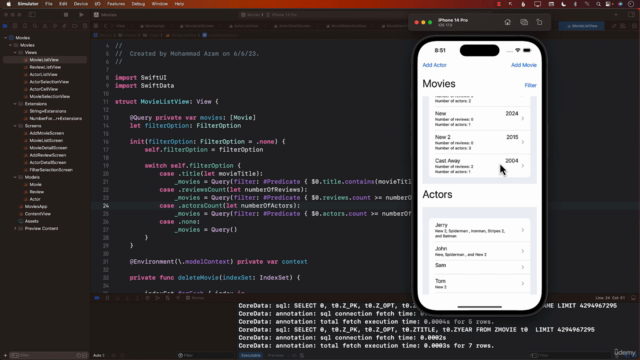The height and width of the screenshot is (360, 640).
Task: Add editor with the plus icon at top right
Action: tap(616, 15)
